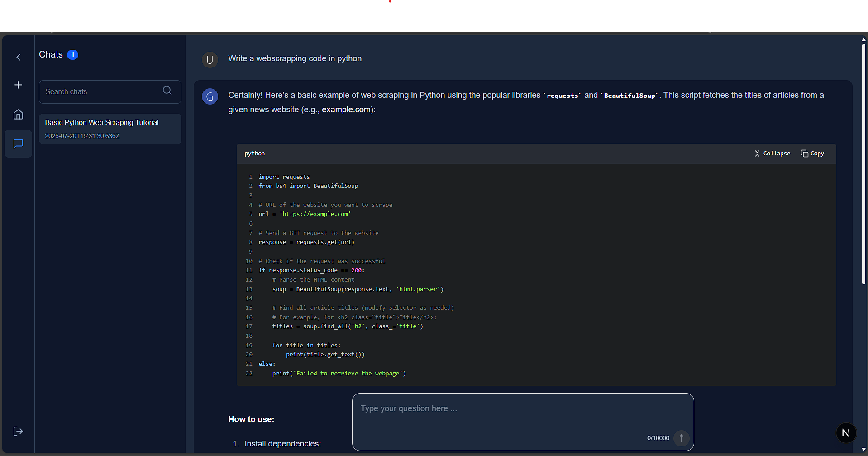Click the 0/10000 character counter
This screenshot has width=868, height=456.
pos(658,438)
